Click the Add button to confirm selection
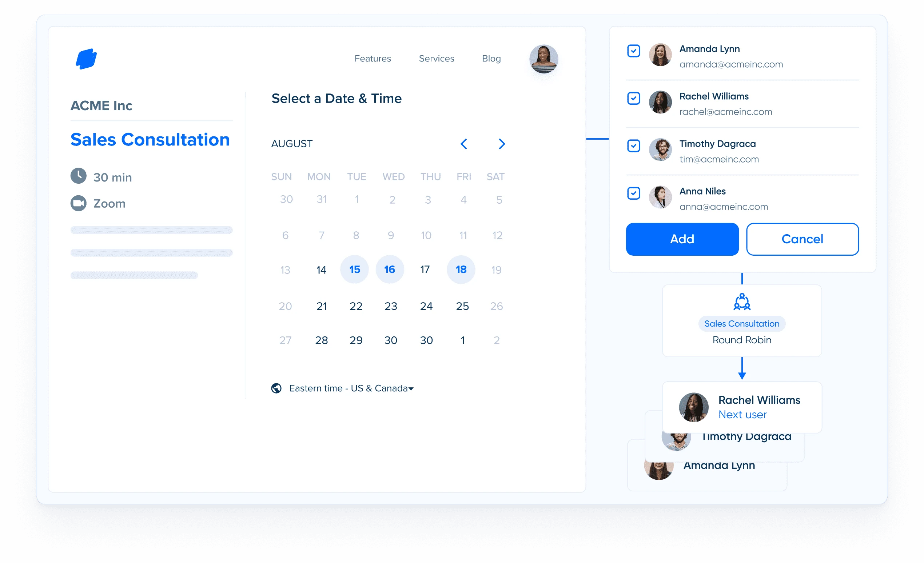Image resolution: width=924 pixels, height=563 pixels. click(682, 239)
